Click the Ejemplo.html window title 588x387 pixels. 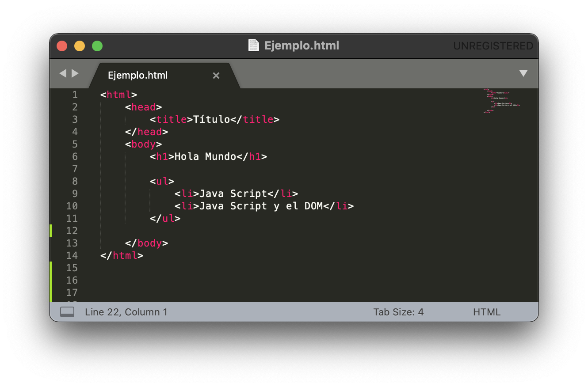click(x=302, y=46)
